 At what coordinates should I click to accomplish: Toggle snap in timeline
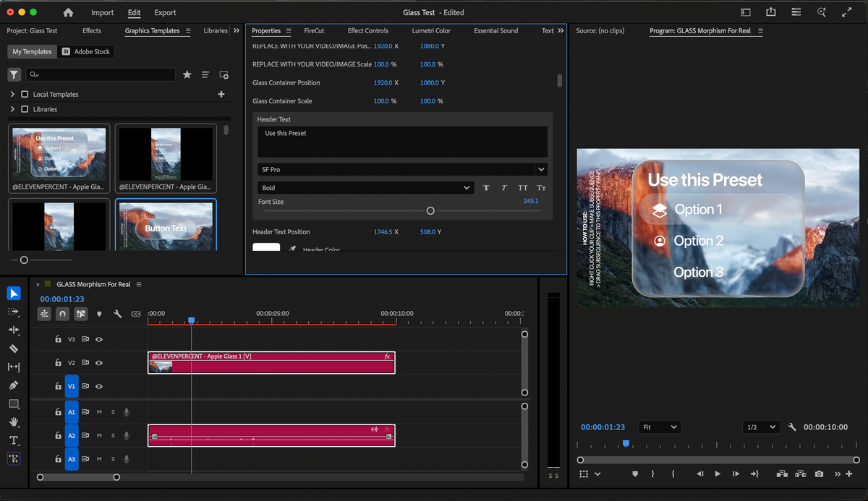pos(63,314)
